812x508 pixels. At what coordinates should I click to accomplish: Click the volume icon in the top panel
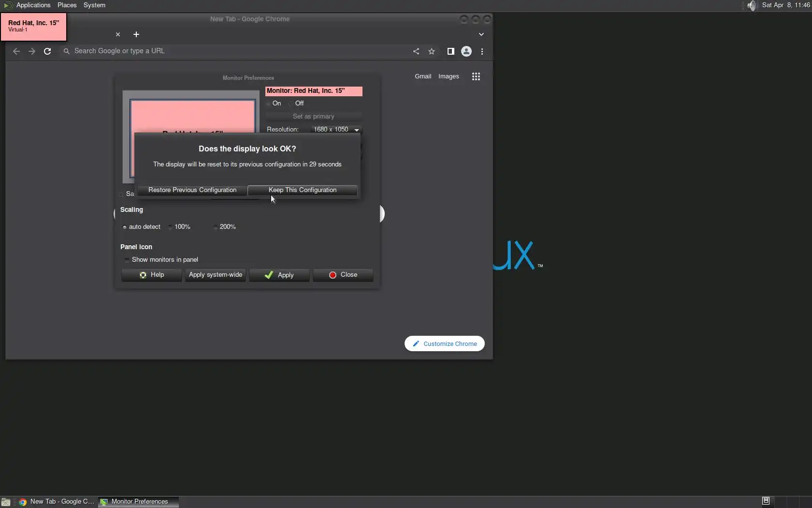751,5
